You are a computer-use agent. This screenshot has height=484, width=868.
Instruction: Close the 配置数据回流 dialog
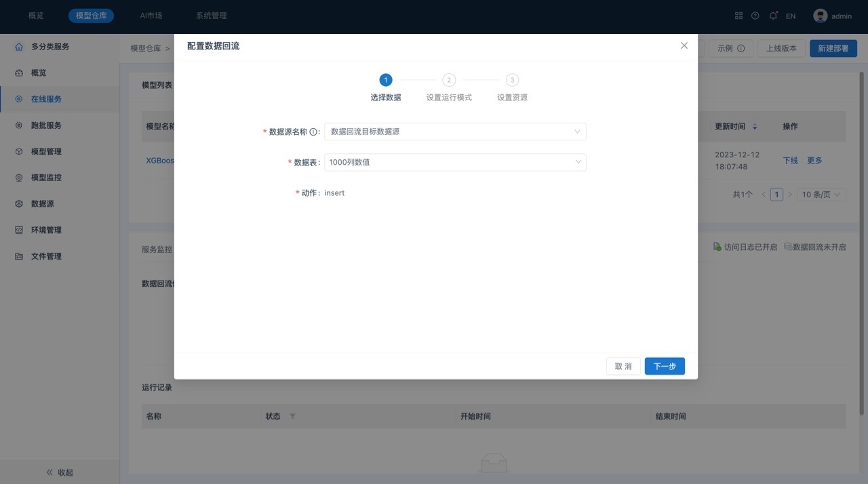tap(684, 45)
